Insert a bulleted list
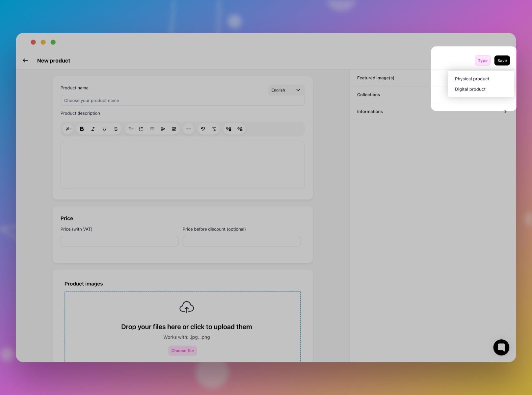Screen dimensions: 532x395 pos(152,129)
